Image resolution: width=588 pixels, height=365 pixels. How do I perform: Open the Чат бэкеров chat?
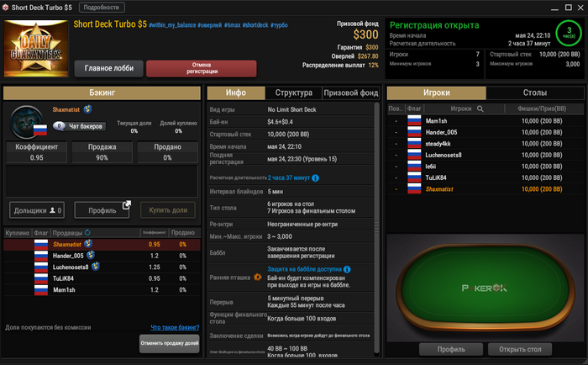point(79,126)
